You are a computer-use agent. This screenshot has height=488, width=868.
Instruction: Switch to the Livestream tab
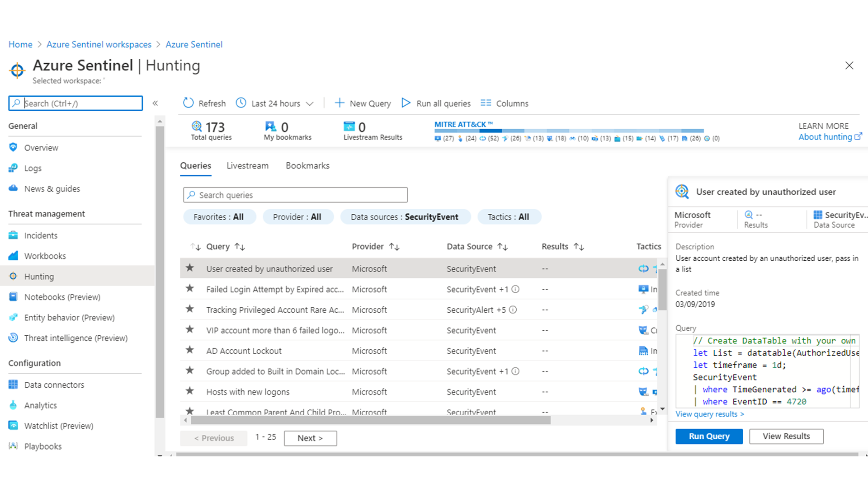coord(247,166)
